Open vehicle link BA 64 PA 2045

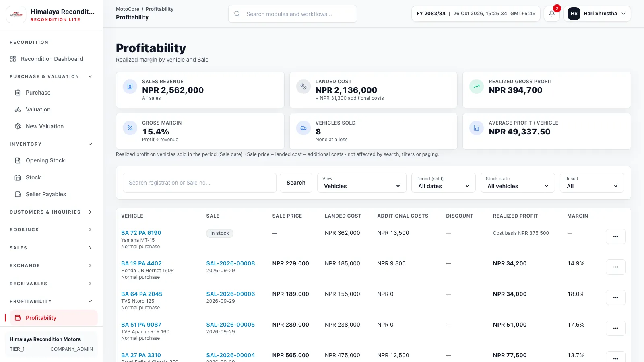point(142,294)
